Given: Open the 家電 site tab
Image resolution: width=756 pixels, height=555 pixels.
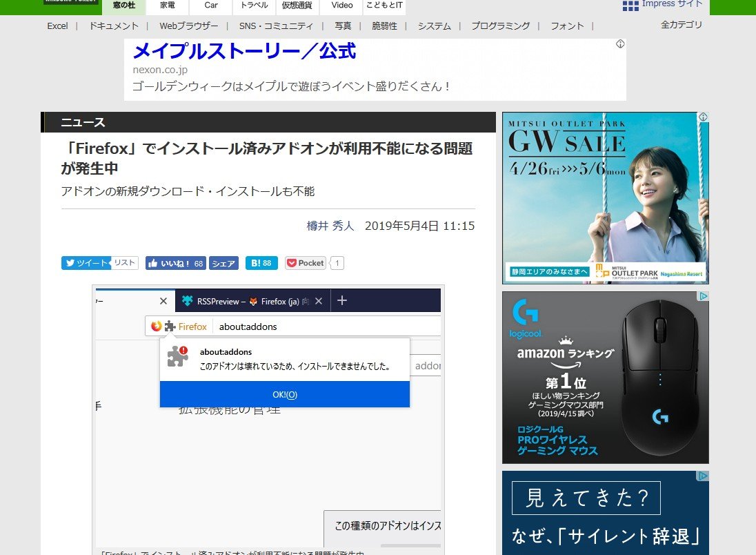Looking at the screenshot, I should point(168,6).
